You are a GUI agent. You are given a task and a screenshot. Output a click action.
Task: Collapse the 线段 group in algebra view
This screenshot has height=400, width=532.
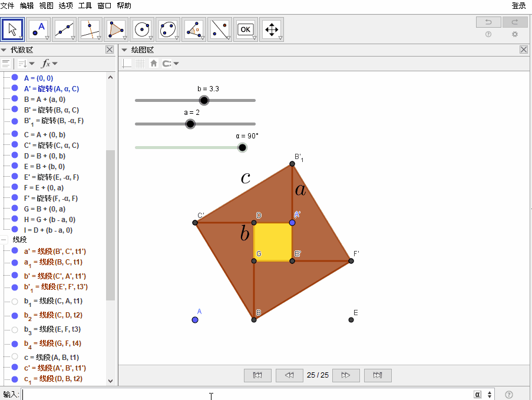(5, 240)
